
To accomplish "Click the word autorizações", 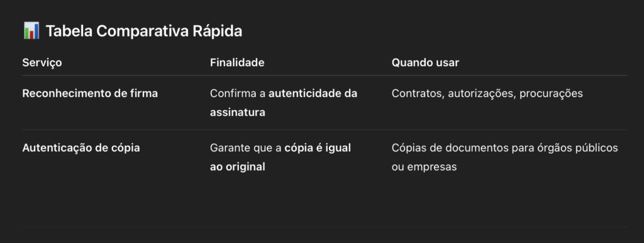I will coord(482,93).
